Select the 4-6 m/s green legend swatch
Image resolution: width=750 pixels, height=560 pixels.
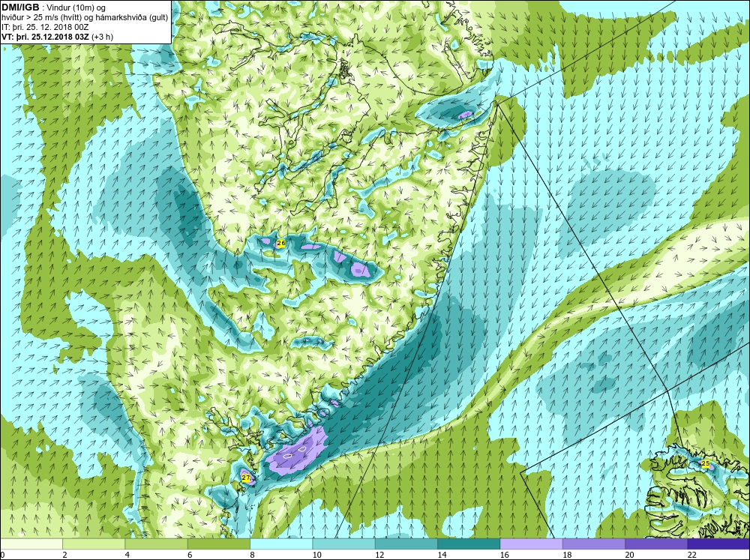pos(157,544)
